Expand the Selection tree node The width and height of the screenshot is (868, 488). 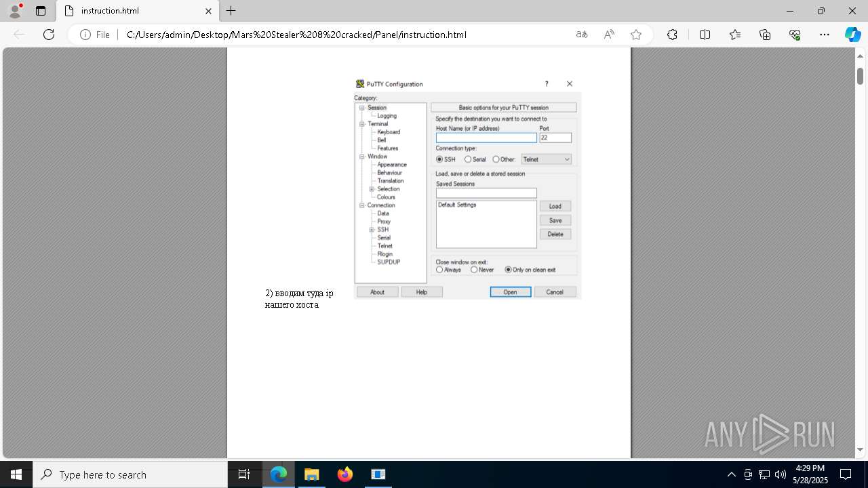point(372,189)
